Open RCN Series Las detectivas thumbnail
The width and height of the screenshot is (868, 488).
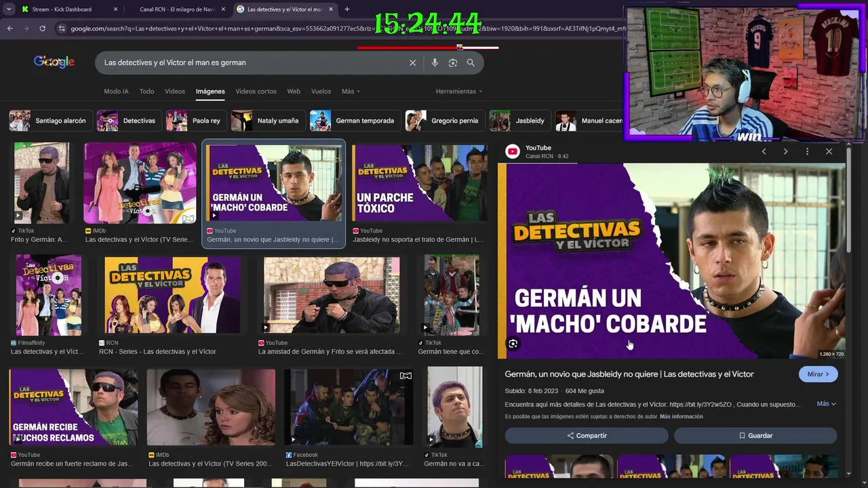[172, 295]
